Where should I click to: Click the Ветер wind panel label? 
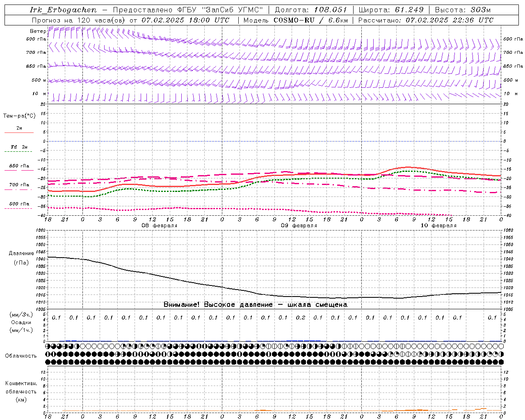pyautogui.click(x=38, y=31)
